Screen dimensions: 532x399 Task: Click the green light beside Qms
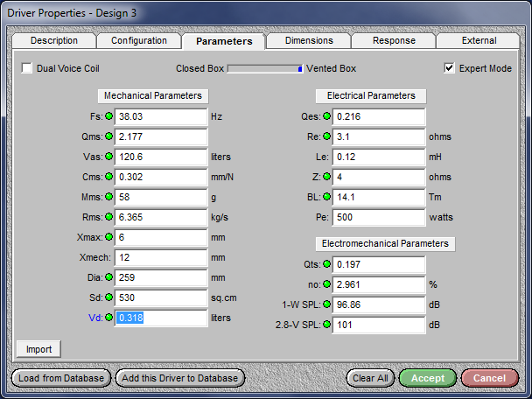point(108,136)
